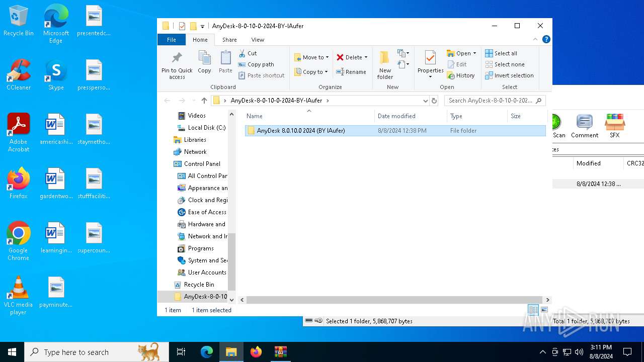Screen dimensions: 644x362
Task: Click Pin to Quick access icon
Action: (177, 57)
